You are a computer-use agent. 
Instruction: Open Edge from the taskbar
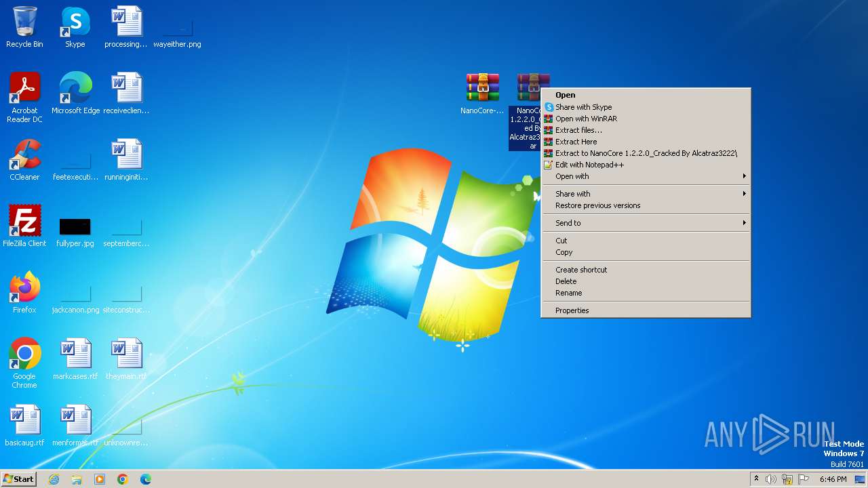[146, 479]
